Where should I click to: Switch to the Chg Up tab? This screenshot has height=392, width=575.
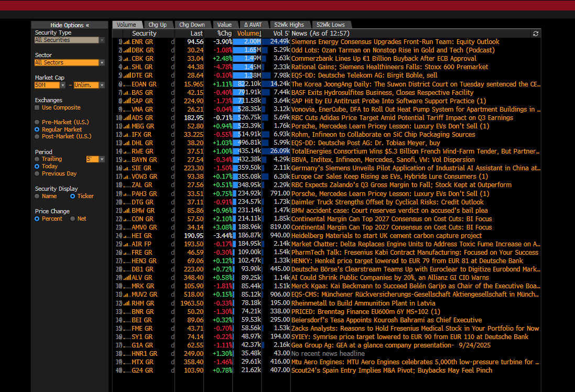tap(157, 25)
